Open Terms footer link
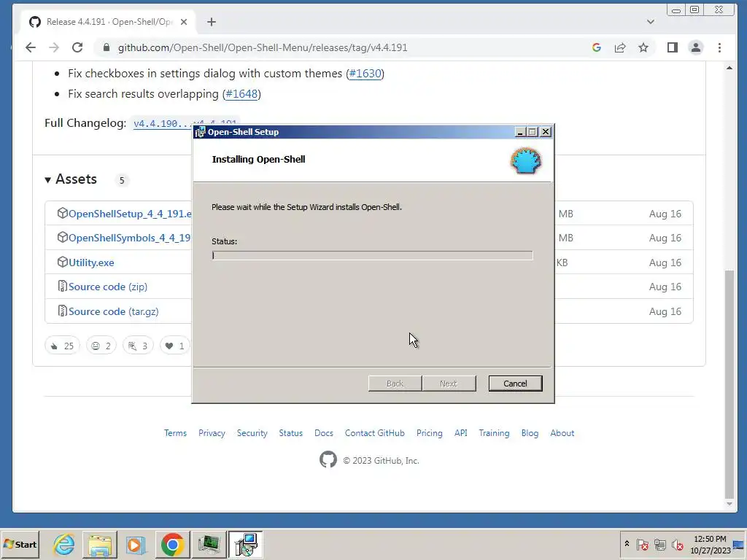 click(175, 433)
